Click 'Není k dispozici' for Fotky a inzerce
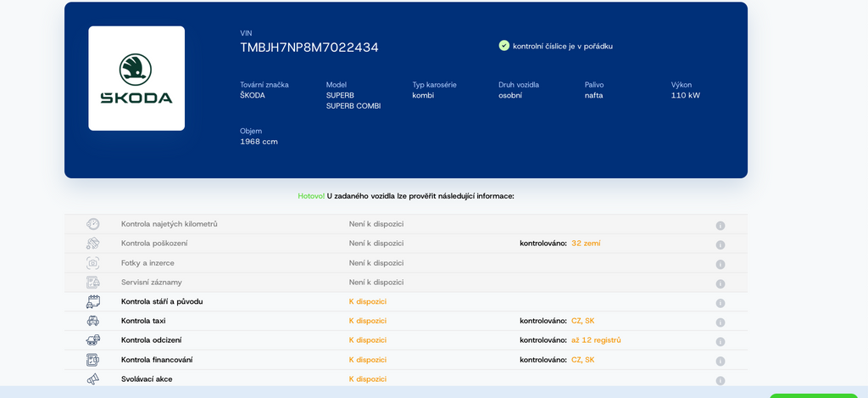 (x=376, y=263)
